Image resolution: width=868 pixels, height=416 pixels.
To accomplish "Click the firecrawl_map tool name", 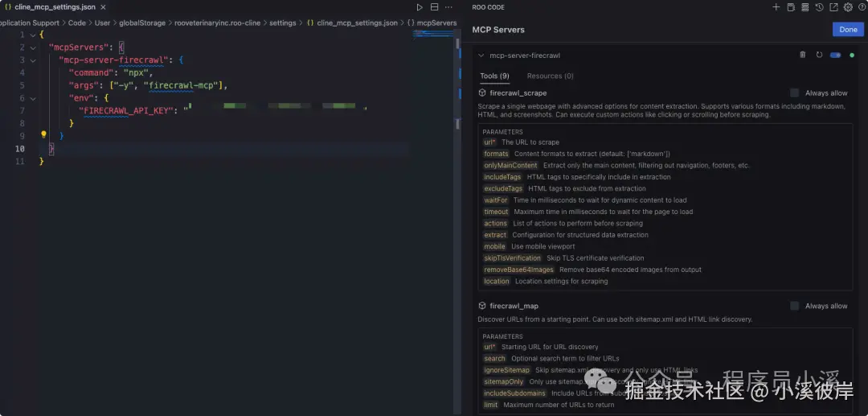I will [514, 306].
